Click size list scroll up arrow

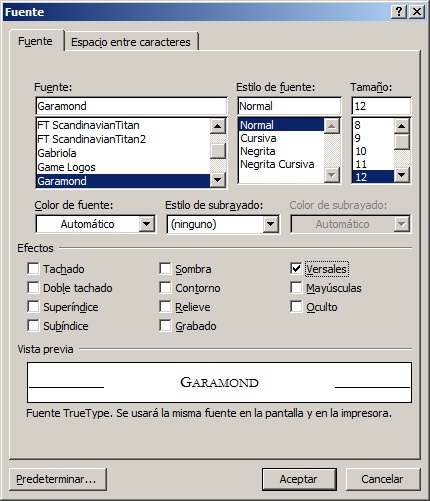click(402, 126)
